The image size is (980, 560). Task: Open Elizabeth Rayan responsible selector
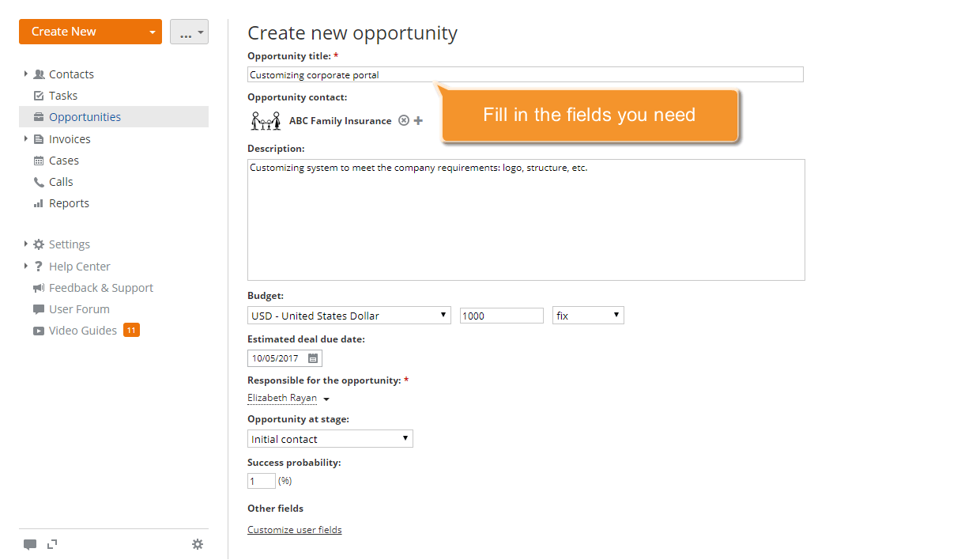tap(288, 399)
